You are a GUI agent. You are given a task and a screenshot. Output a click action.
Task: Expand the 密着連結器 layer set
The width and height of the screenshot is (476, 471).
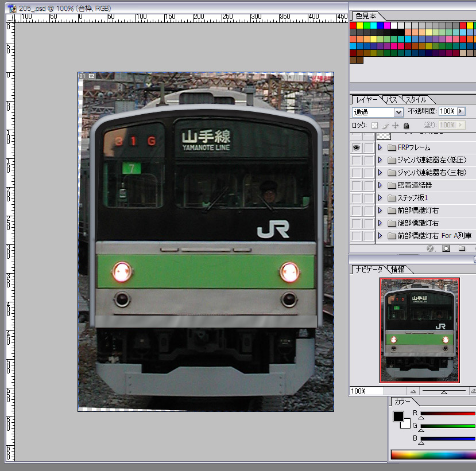(x=380, y=185)
